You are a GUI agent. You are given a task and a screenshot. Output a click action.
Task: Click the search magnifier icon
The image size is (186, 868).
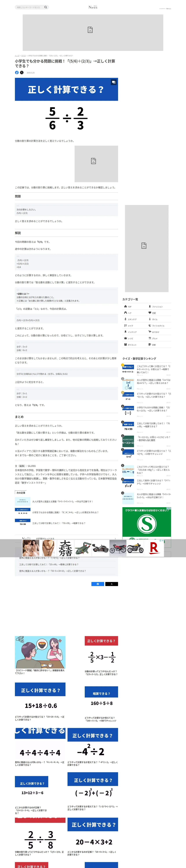pos(46,7)
